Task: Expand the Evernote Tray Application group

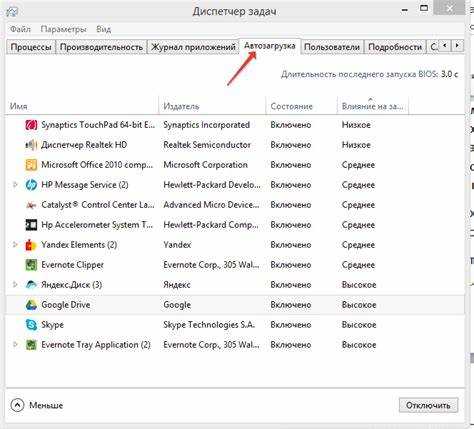Action: coord(15,345)
